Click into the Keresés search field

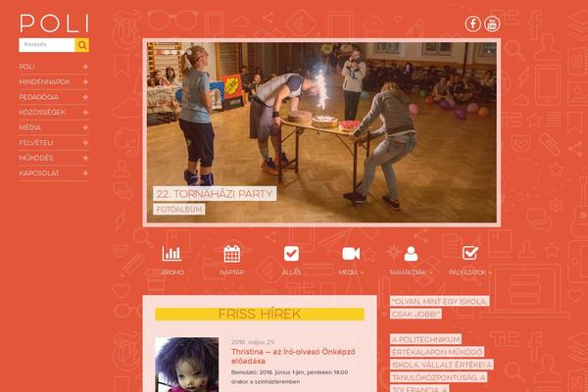coord(47,45)
